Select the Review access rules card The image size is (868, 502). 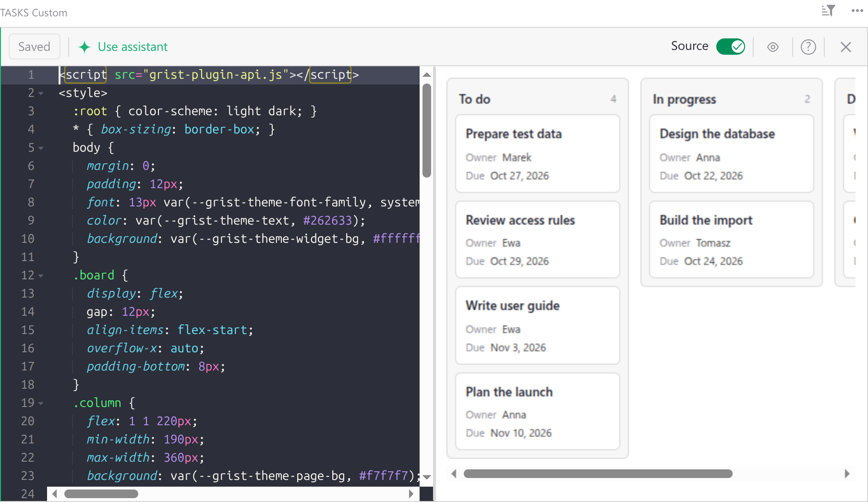[537, 239]
